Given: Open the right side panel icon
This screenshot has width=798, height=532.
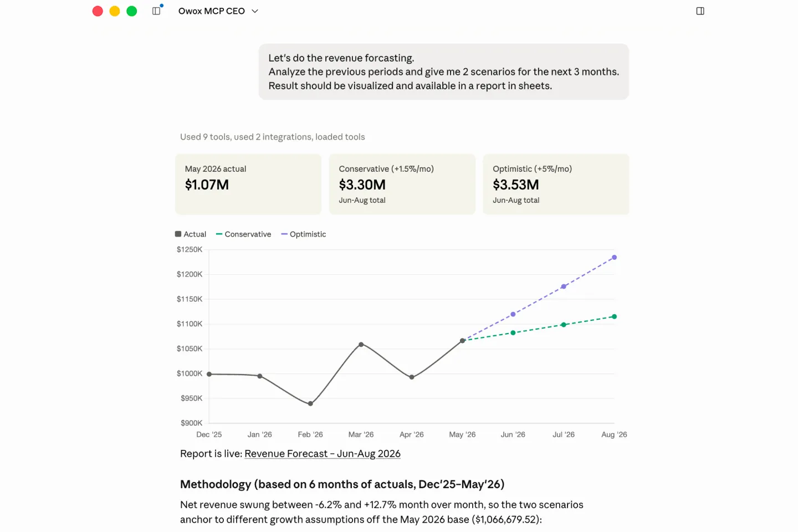Looking at the screenshot, I should (x=700, y=11).
